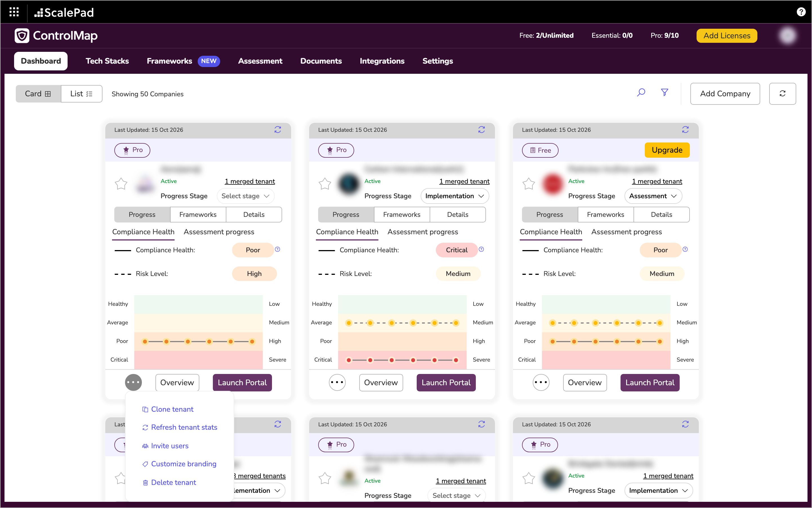Refresh the bottom-right Pro card with Implementation stage
The width and height of the screenshot is (812, 508).
point(685,424)
